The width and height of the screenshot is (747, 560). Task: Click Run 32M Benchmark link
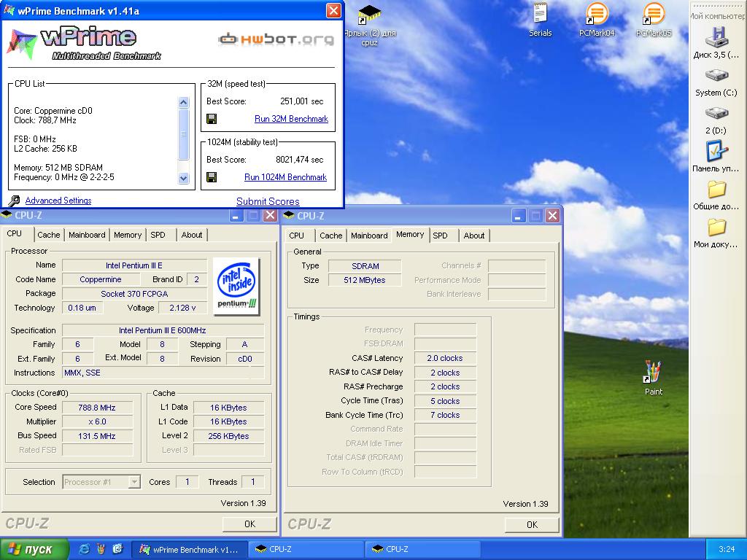[291, 119]
